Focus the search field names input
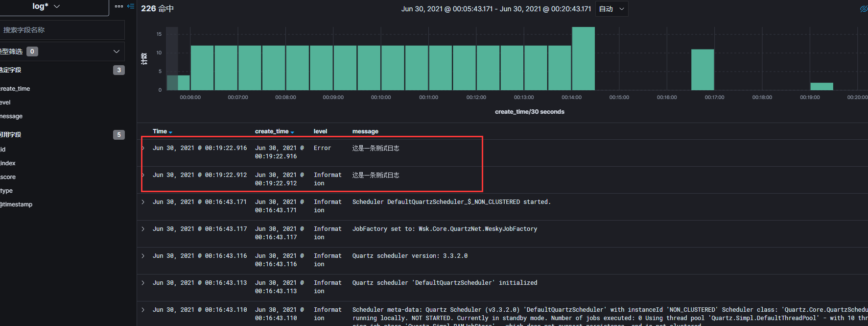Viewport: 868px width, 326px height. click(x=62, y=30)
